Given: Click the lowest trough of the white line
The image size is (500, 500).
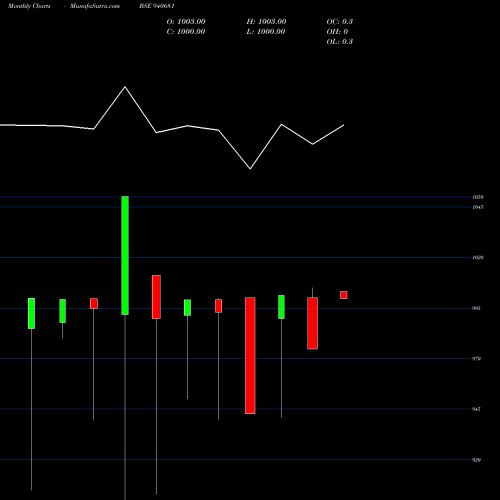Looking at the screenshot, I should click(250, 169).
